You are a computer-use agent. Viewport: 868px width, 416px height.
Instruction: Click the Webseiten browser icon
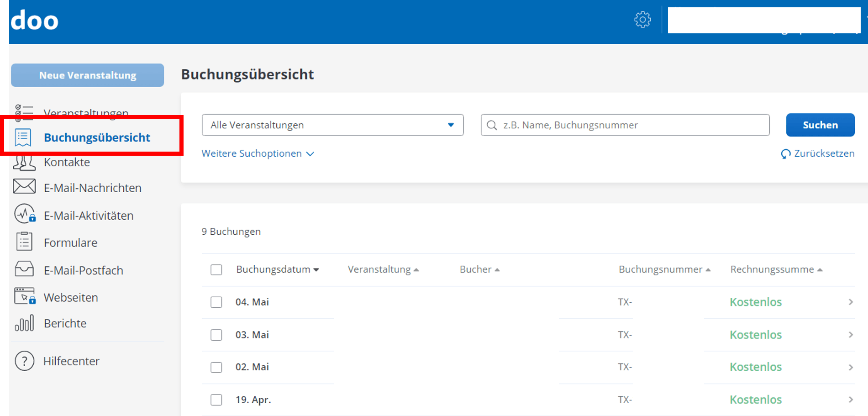click(x=24, y=296)
